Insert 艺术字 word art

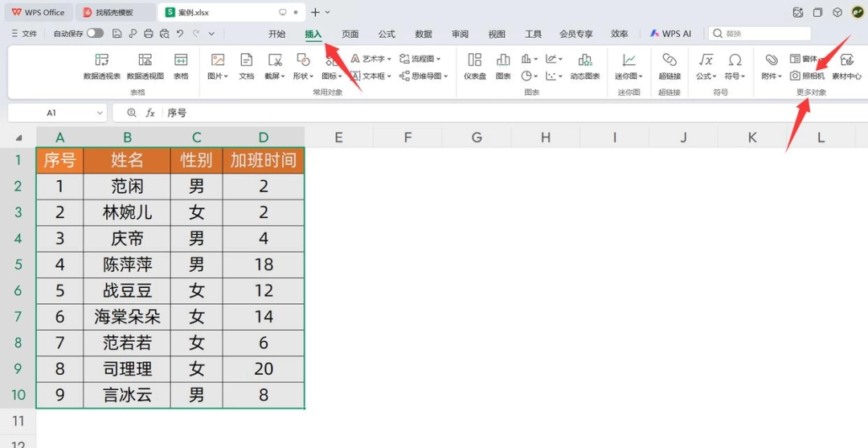[x=371, y=59]
